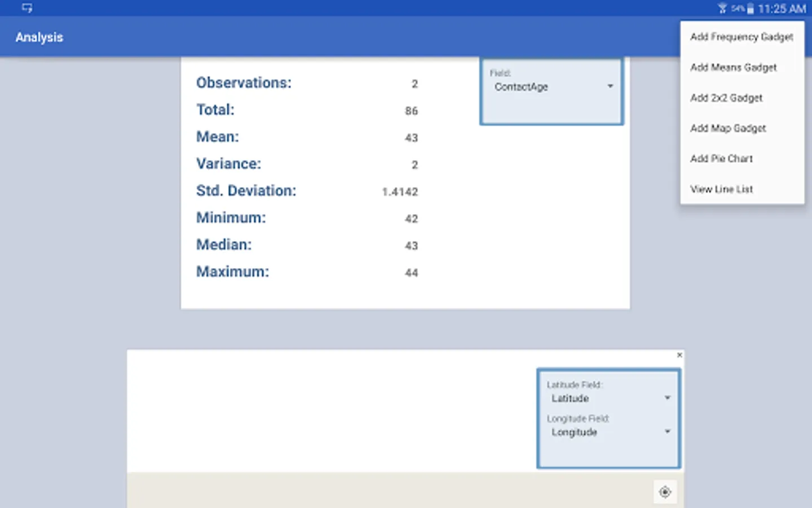Tap the notification icon in status bar
The image size is (812, 508).
click(x=27, y=8)
